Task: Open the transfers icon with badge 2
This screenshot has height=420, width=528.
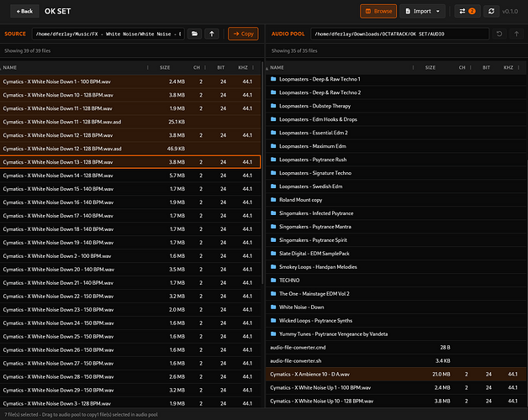Action: [x=467, y=11]
